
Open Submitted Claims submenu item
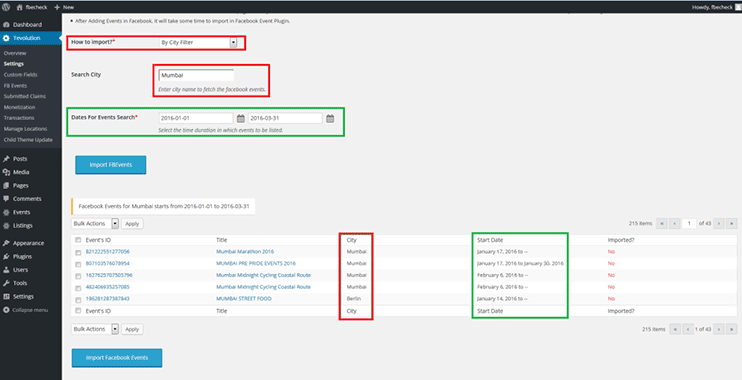click(25, 96)
